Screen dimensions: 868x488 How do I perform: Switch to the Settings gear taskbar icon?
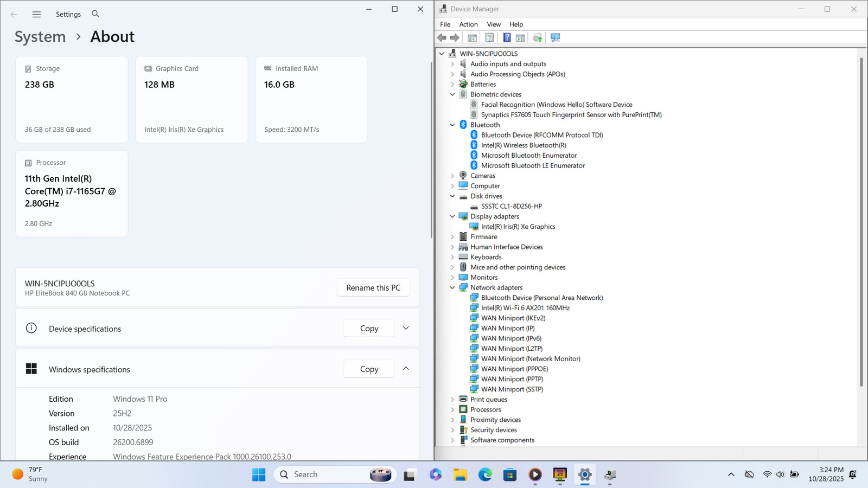(x=585, y=474)
